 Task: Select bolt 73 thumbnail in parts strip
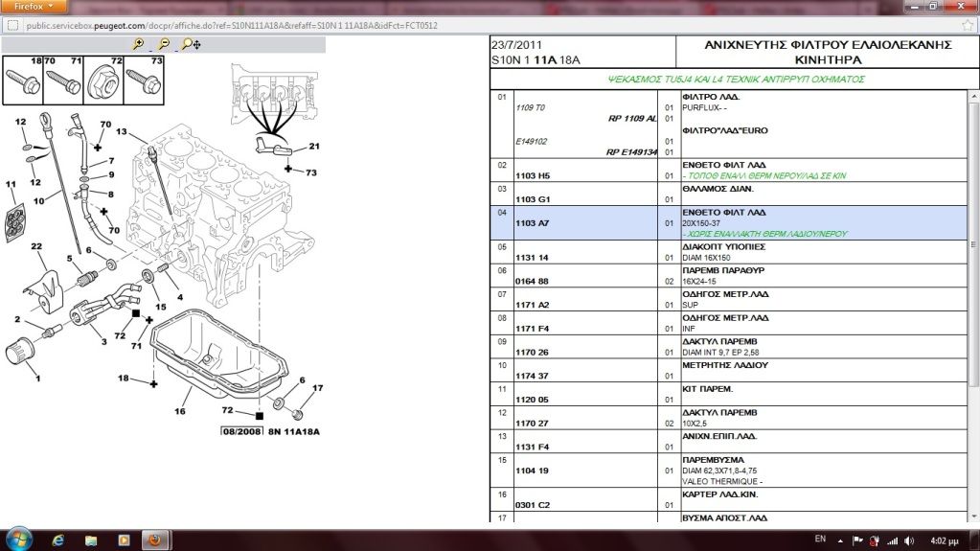click(144, 80)
